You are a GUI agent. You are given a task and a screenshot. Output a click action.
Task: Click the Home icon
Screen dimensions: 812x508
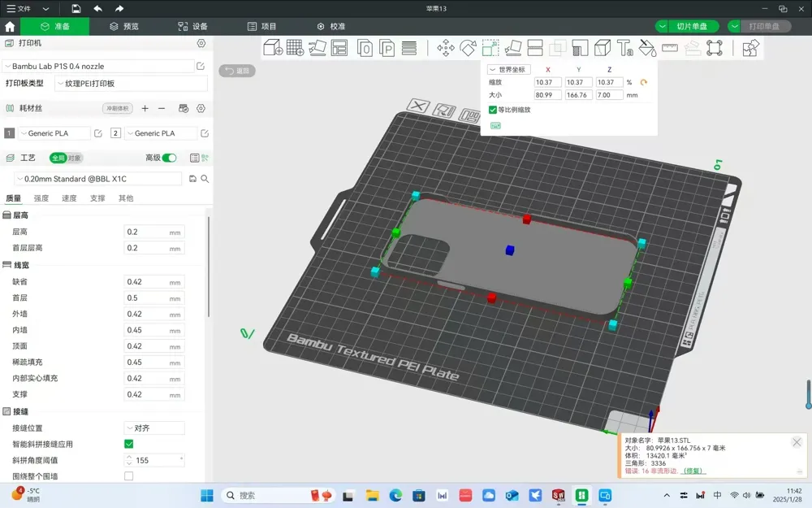(10, 27)
